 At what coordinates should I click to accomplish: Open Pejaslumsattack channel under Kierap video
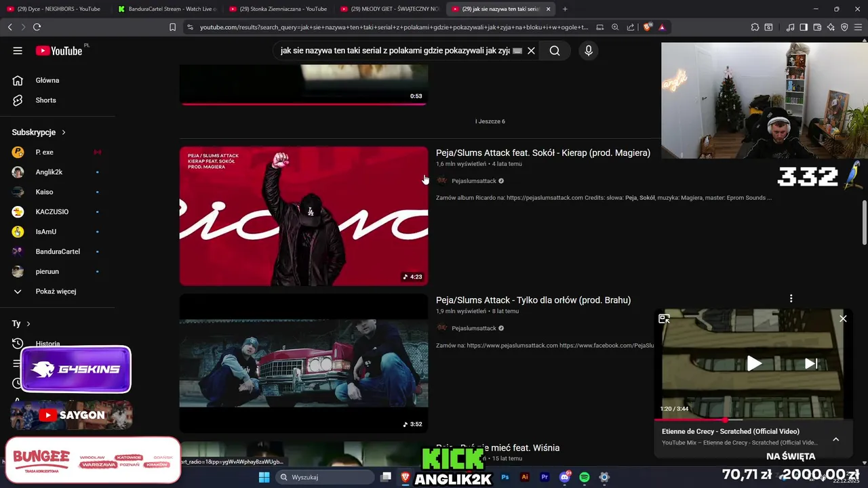click(474, 181)
